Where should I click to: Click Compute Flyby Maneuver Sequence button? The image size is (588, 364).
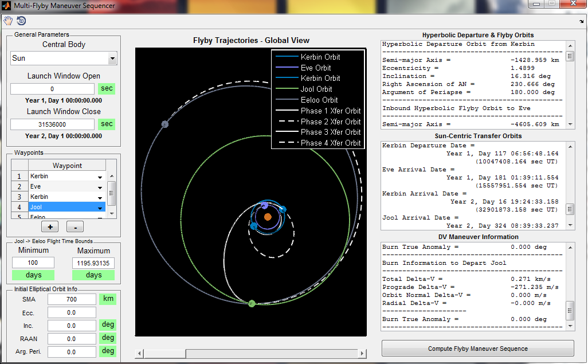(x=477, y=349)
